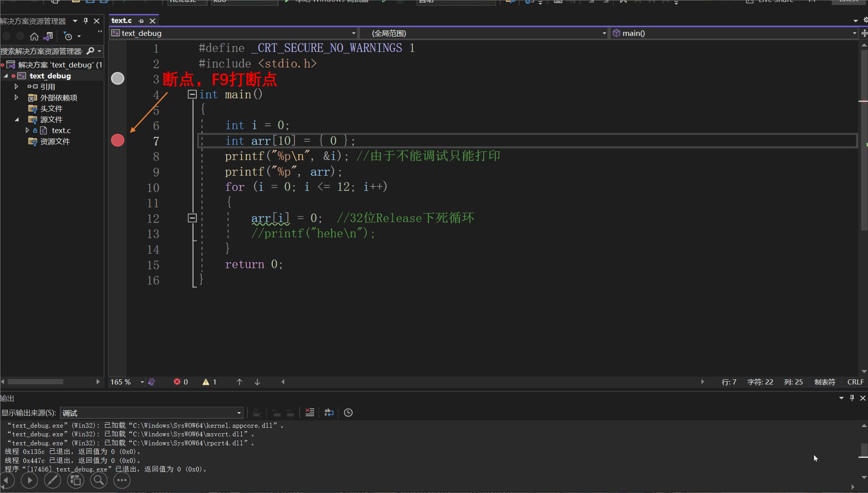Image resolution: width=868 pixels, height=493 pixels.
Task: Toggle the pending changes filter clock icon
Action: point(68,37)
